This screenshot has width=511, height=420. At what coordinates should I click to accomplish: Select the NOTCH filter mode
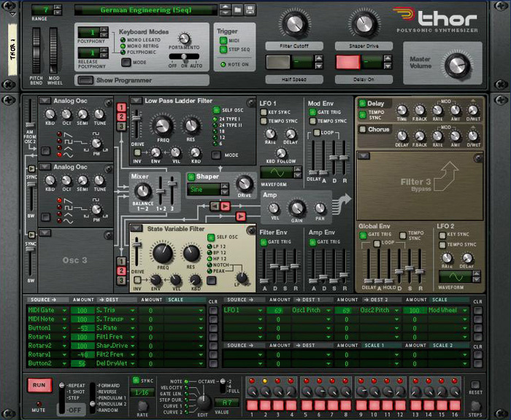pos(210,265)
